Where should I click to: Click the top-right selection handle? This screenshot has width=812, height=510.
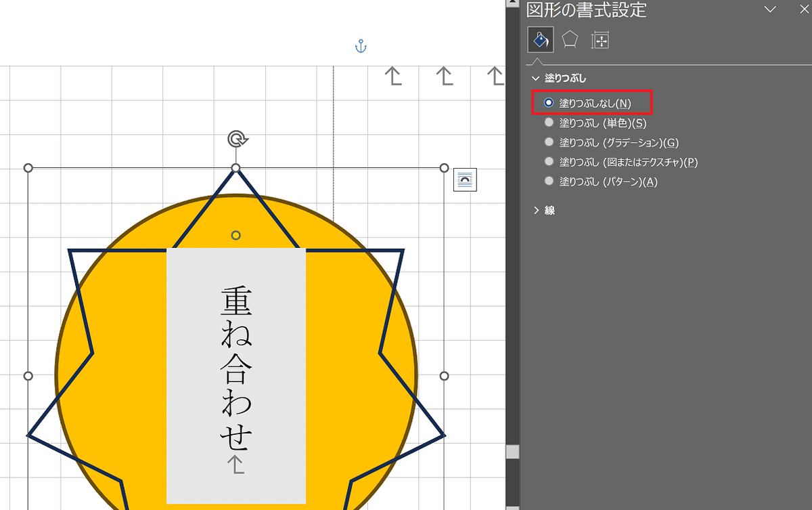(445, 168)
